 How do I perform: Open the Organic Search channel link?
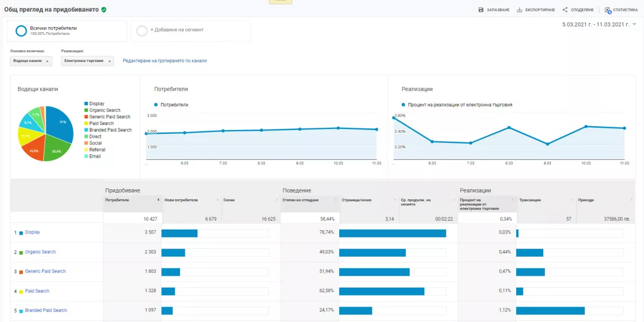(40, 252)
